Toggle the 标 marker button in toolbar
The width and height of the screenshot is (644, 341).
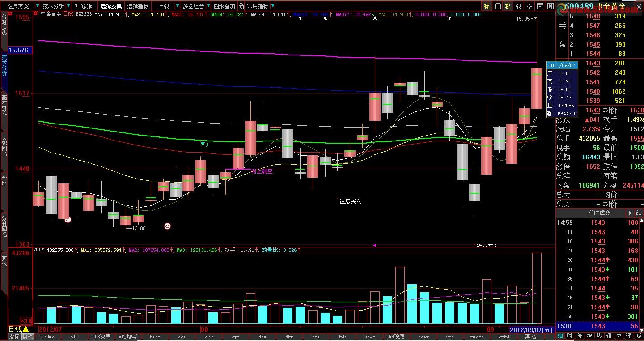(487, 6)
